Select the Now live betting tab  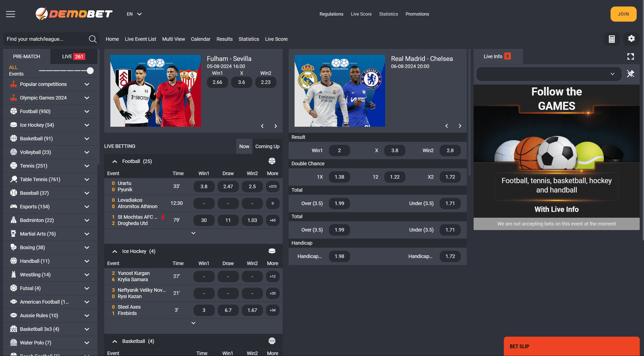pos(244,146)
